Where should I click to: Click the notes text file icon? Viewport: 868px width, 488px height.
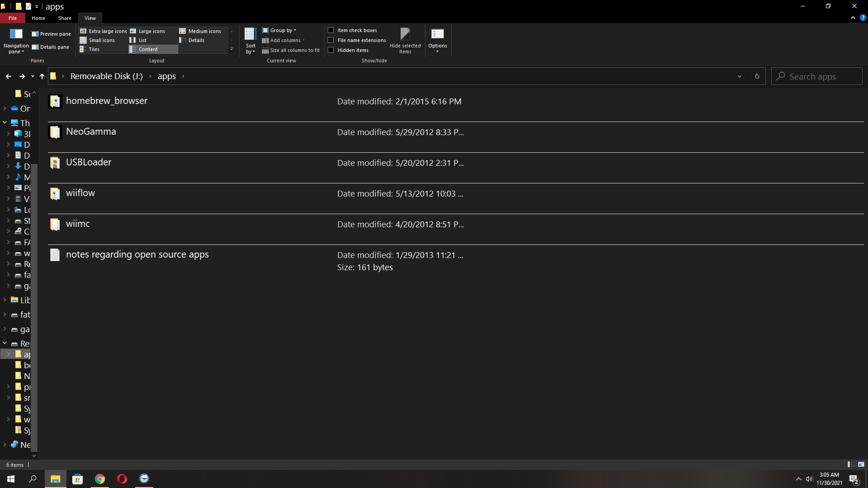55,255
